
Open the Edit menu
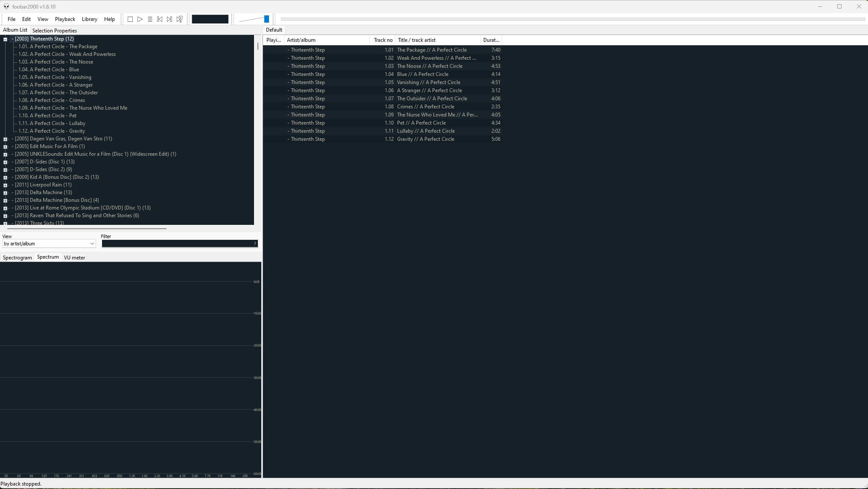click(x=26, y=19)
